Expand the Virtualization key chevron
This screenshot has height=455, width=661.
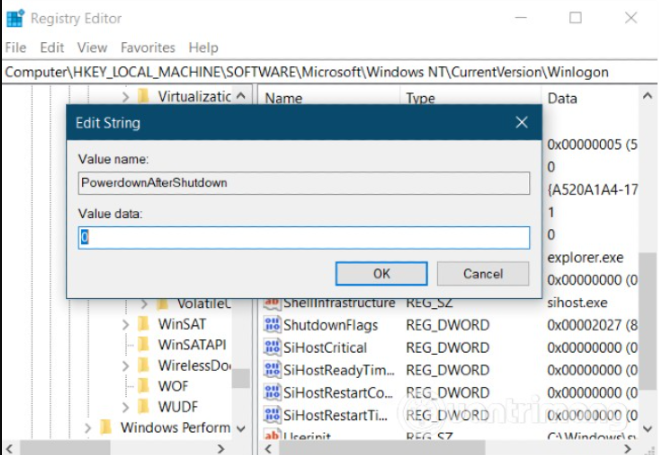click(125, 97)
